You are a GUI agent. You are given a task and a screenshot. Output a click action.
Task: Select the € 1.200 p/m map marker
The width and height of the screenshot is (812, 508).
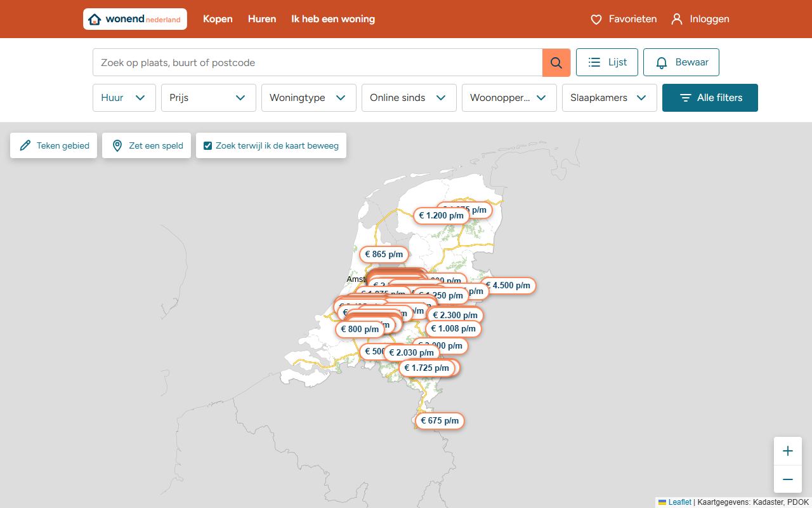pyautogui.click(x=441, y=215)
